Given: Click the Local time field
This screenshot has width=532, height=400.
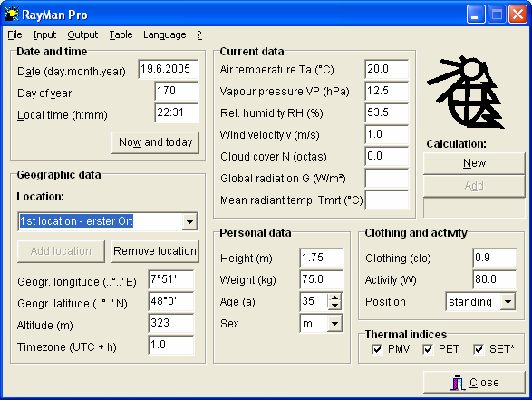Looking at the screenshot, I should click(177, 112).
